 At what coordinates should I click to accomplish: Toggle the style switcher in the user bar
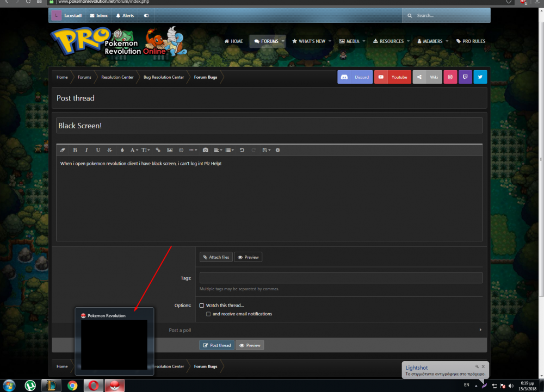pos(146,16)
